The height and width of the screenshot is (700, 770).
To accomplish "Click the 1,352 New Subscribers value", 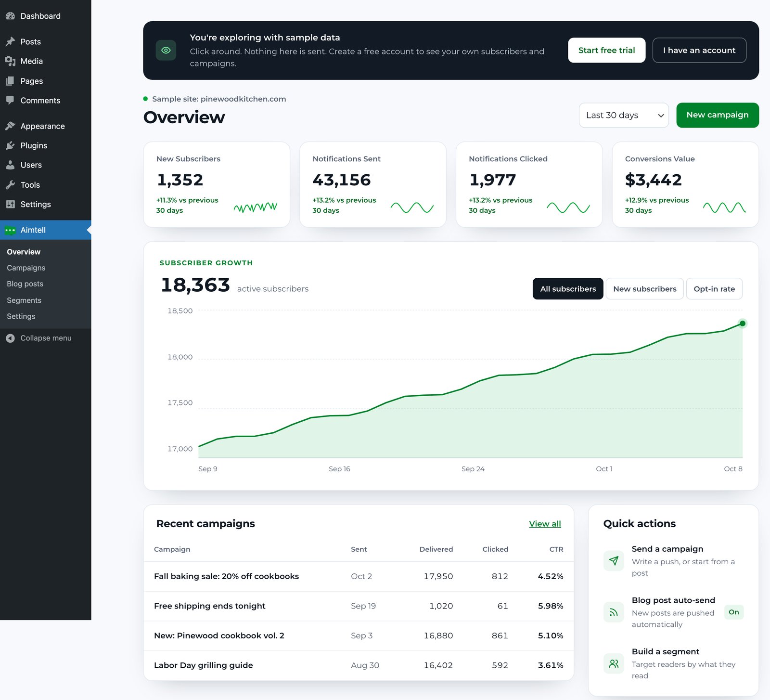I will pyautogui.click(x=180, y=180).
